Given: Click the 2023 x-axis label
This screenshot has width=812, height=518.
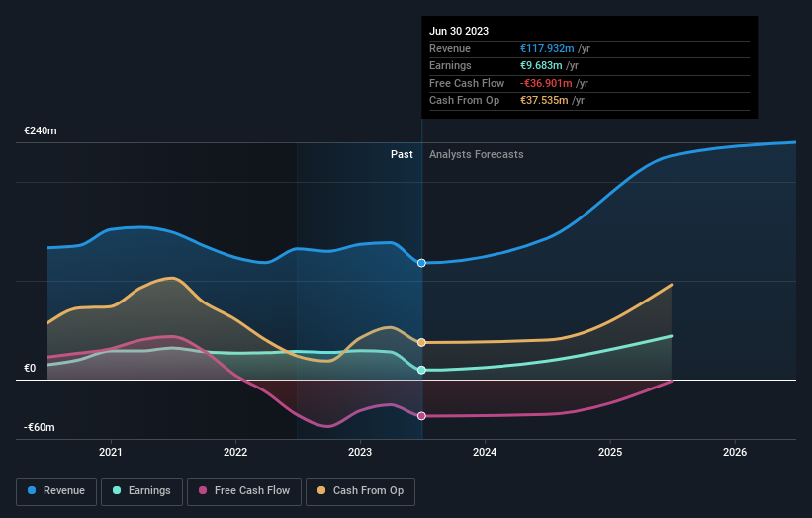Looking at the screenshot, I should coord(360,452).
